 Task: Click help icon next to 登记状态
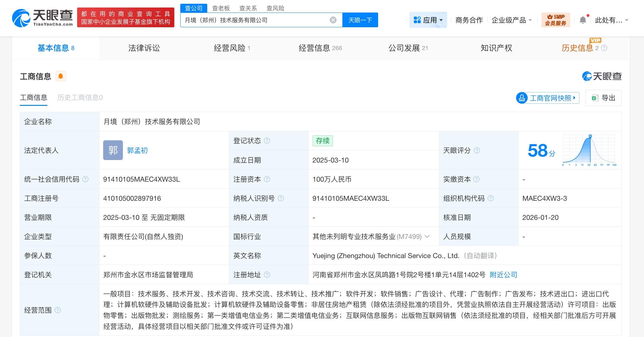click(267, 141)
